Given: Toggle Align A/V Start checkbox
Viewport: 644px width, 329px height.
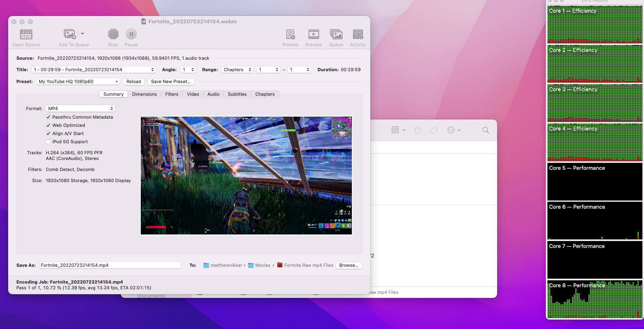Looking at the screenshot, I should pyautogui.click(x=48, y=133).
